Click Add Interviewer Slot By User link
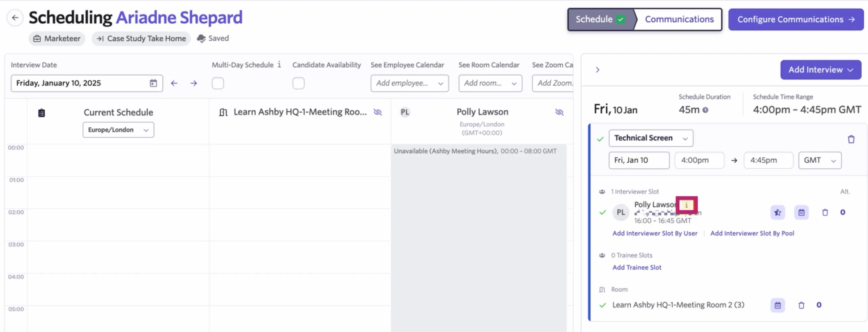 [655, 233]
